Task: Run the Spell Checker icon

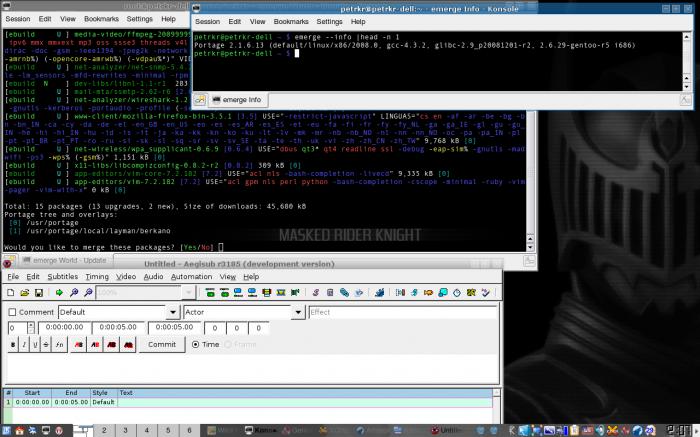Action: tap(485, 292)
